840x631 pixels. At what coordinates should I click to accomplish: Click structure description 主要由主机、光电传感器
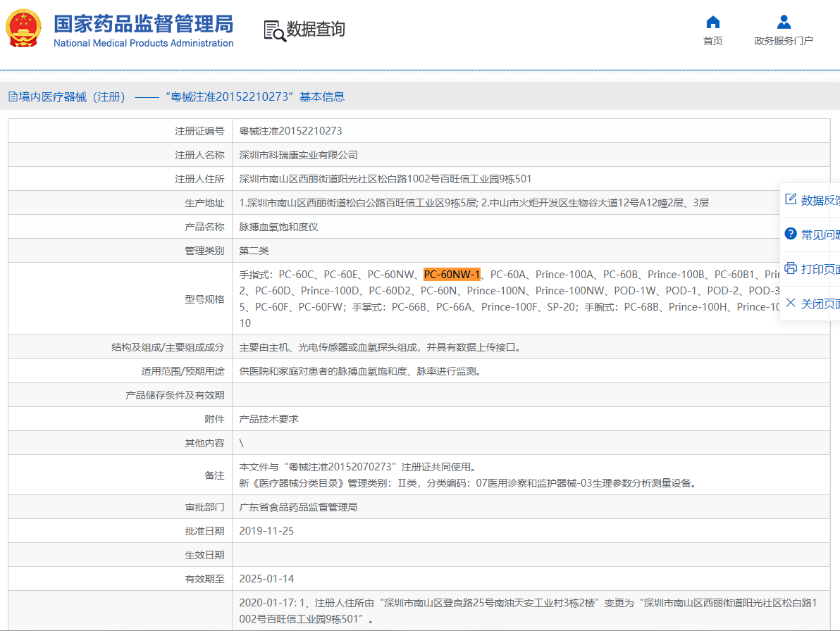click(x=382, y=347)
